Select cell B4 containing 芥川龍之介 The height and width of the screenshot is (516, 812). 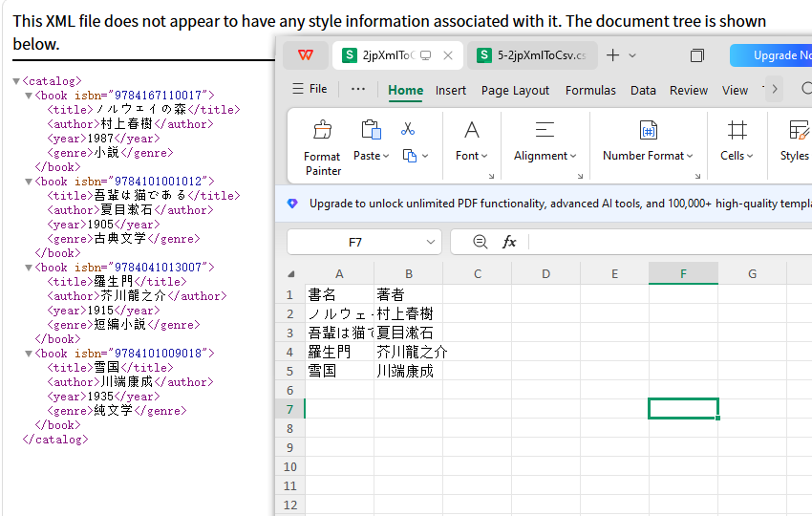(409, 353)
